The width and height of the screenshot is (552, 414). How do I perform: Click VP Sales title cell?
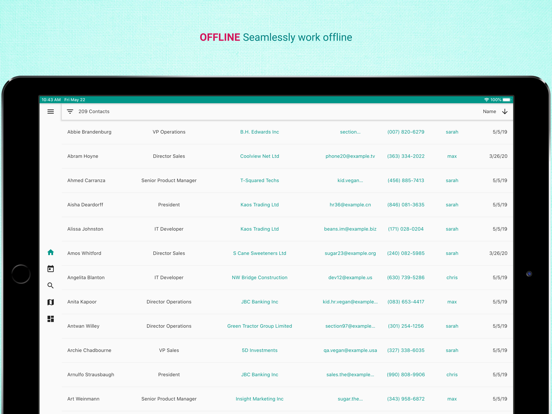tap(169, 351)
